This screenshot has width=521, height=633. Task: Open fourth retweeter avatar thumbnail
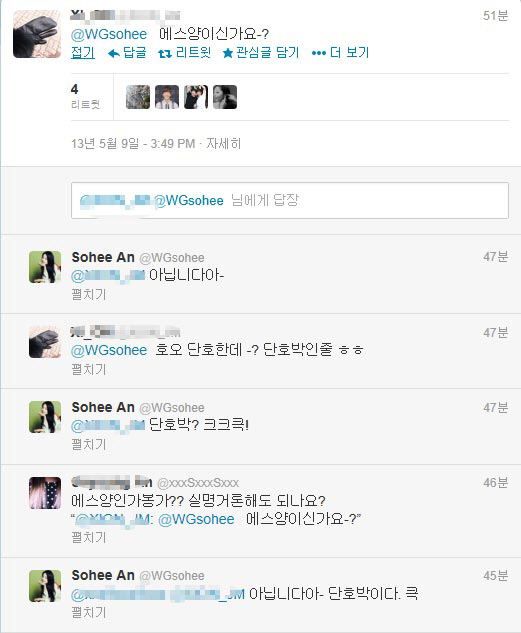[x=225, y=97]
